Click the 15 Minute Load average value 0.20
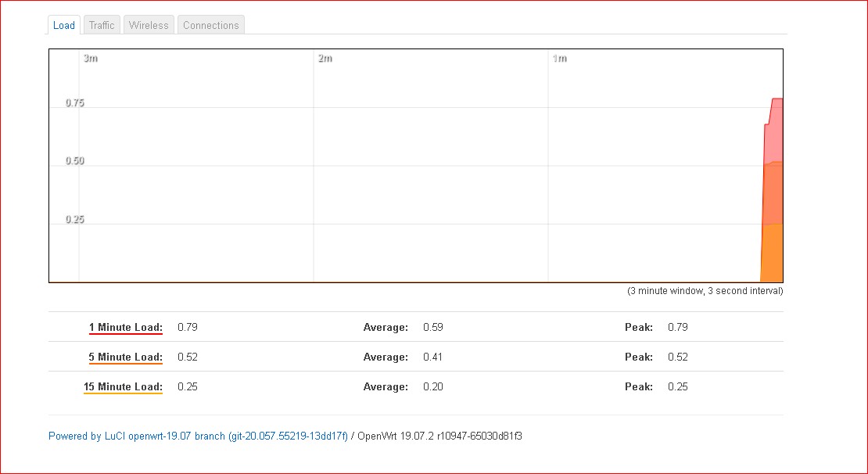868x474 pixels. [433, 386]
